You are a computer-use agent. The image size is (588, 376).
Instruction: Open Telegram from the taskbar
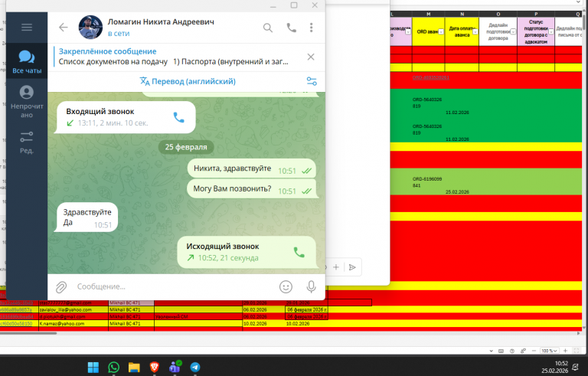(195, 367)
